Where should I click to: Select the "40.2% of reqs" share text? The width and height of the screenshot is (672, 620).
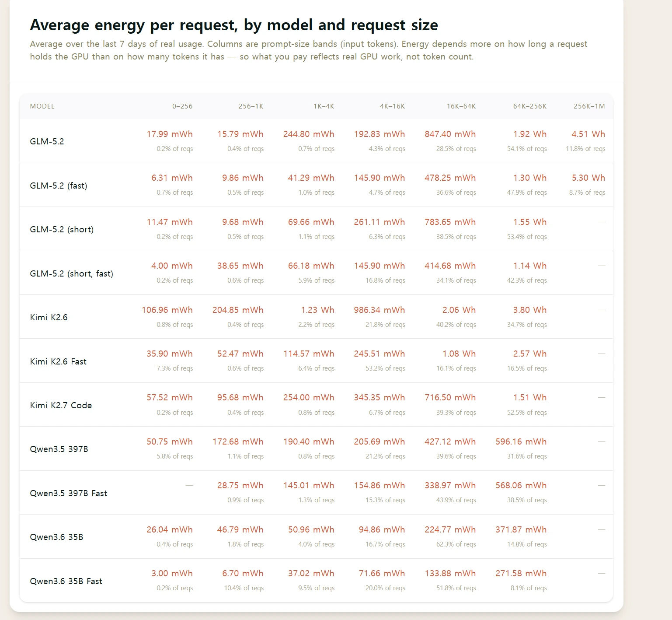click(456, 325)
